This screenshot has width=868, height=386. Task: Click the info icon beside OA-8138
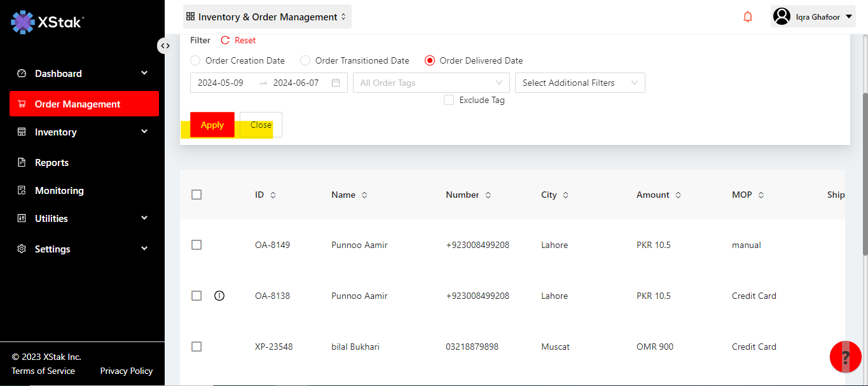tap(219, 296)
